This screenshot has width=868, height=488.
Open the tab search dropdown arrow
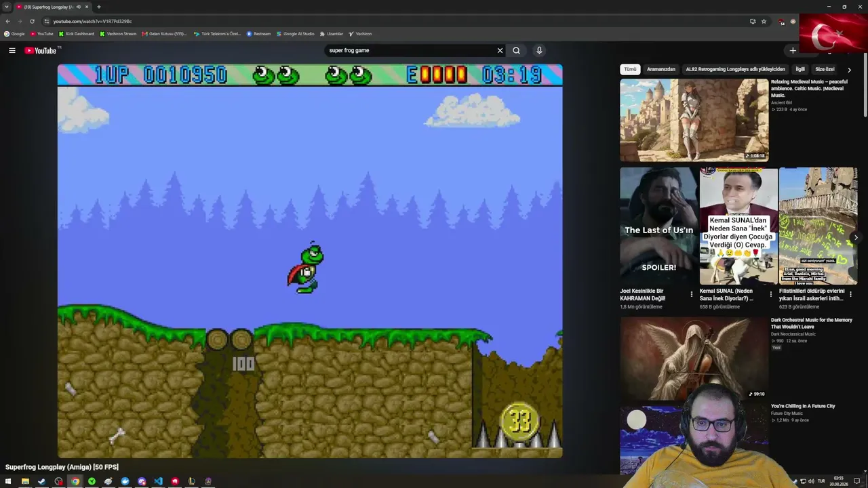pos(7,7)
